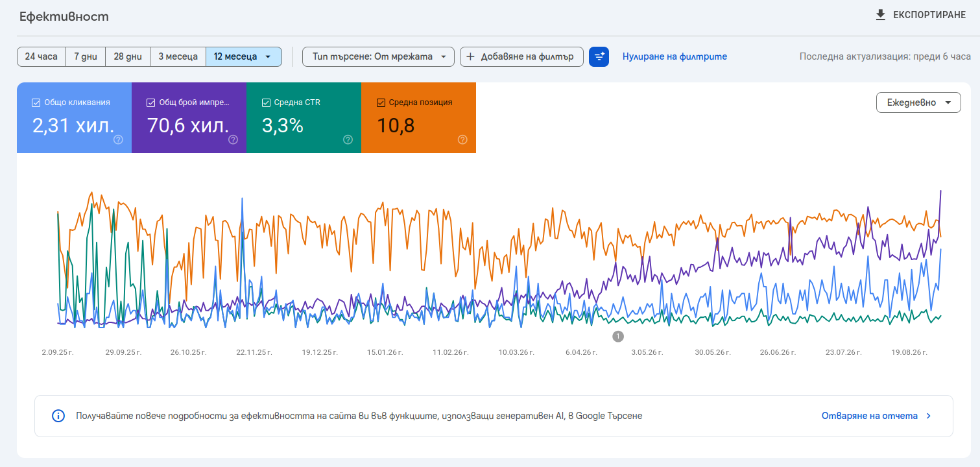This screenshot has width=980, height=467.
Task: Click the 10,8 average position value
Action: (x=396, y=125)
